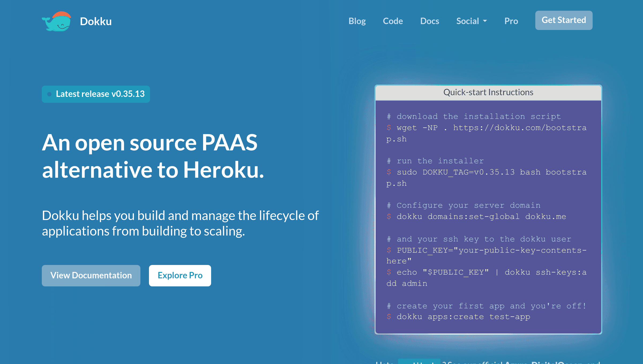Navigate to the Pro page link
Screen dimensions: 643x364
click(x=511, y=21)
